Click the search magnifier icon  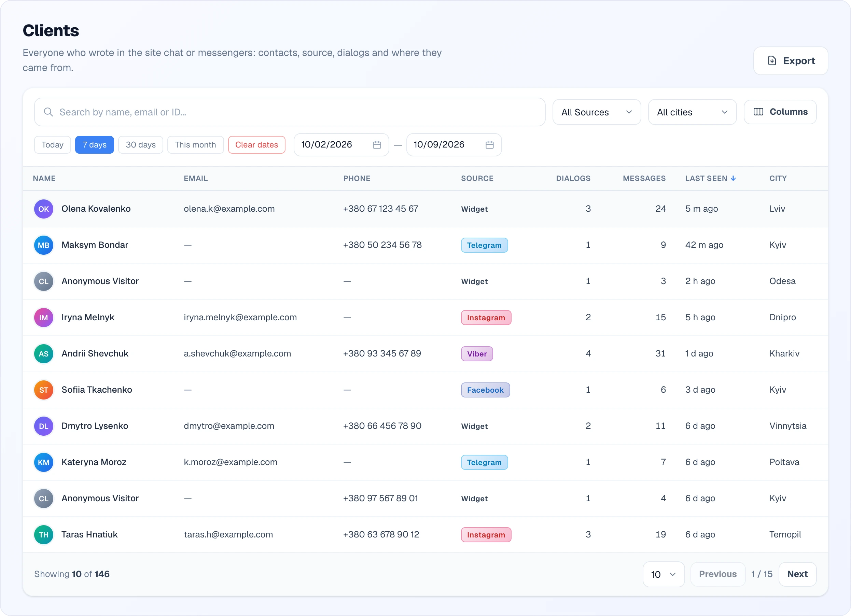[48, 112]
